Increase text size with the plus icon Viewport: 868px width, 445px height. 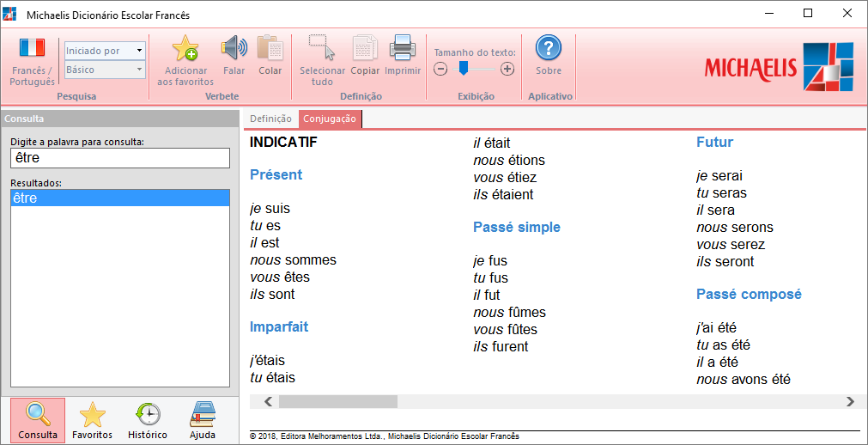[507, 70]
